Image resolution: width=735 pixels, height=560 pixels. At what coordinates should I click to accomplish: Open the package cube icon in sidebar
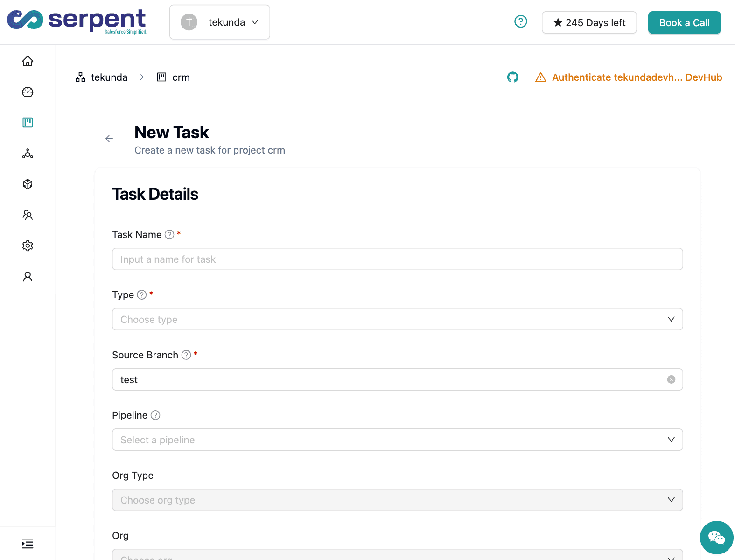point(28,184)
